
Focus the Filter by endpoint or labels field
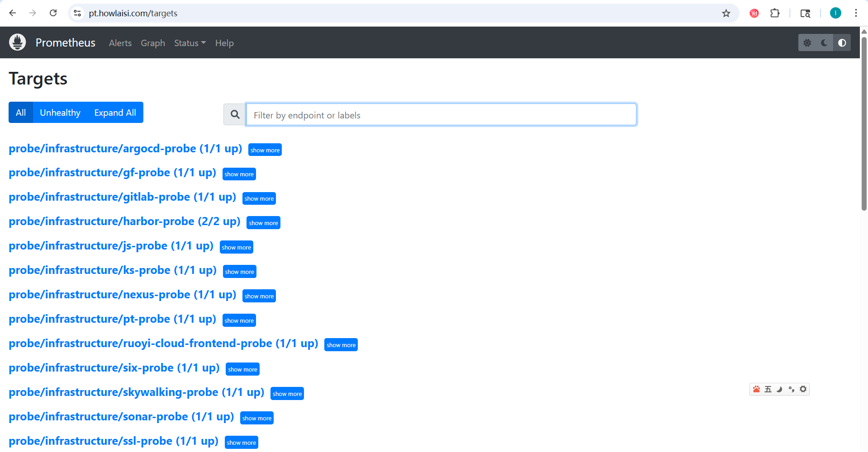441,115
